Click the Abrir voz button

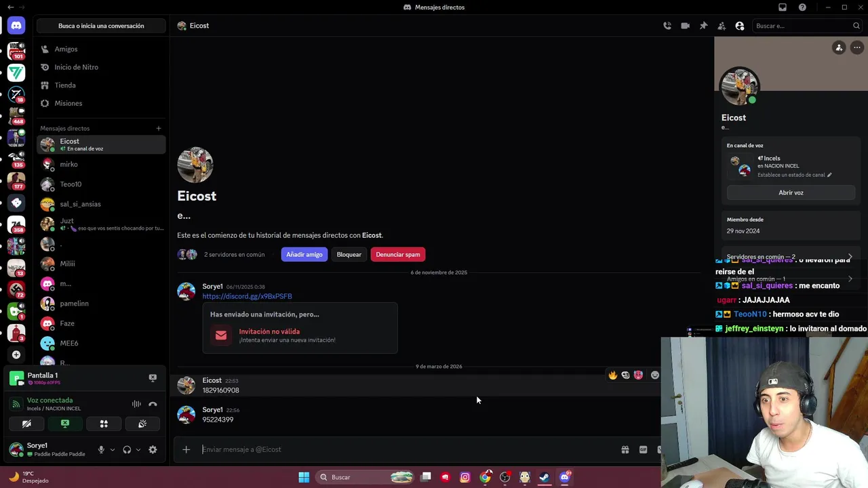click(x=791, y=192)
